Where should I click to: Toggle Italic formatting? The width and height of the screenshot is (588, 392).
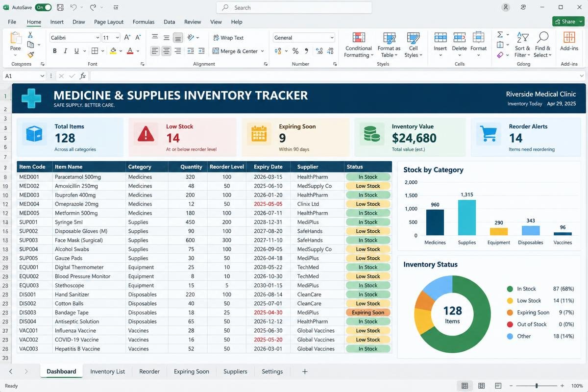pyautogui.click(x=66, y=51)
